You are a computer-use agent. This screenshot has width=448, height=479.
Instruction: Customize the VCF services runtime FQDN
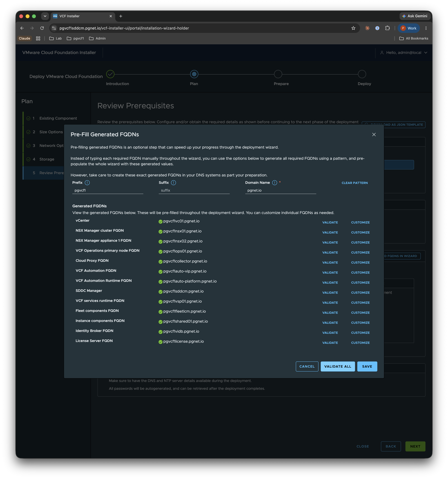click(x=360, y=303)
